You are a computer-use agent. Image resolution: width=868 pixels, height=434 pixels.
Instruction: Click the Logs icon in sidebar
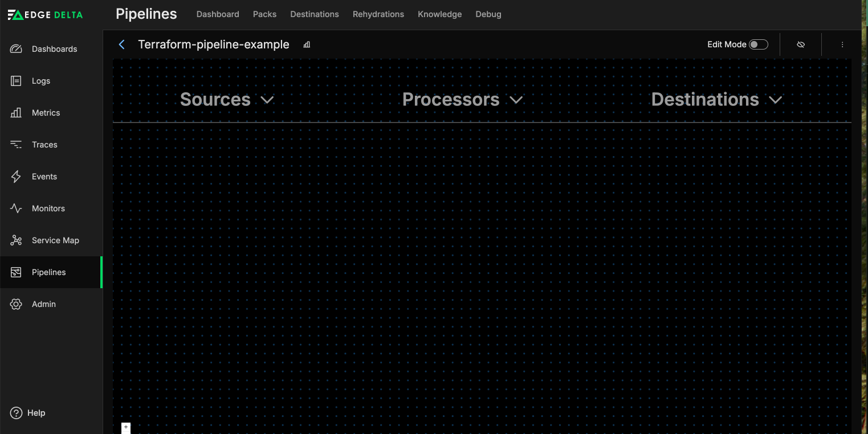point(16,81)
